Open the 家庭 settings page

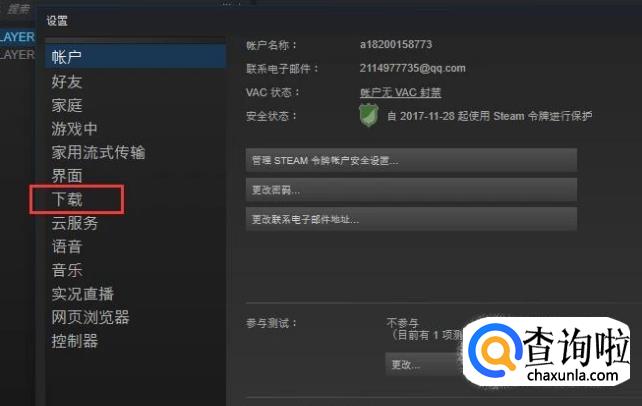(67, 105)
